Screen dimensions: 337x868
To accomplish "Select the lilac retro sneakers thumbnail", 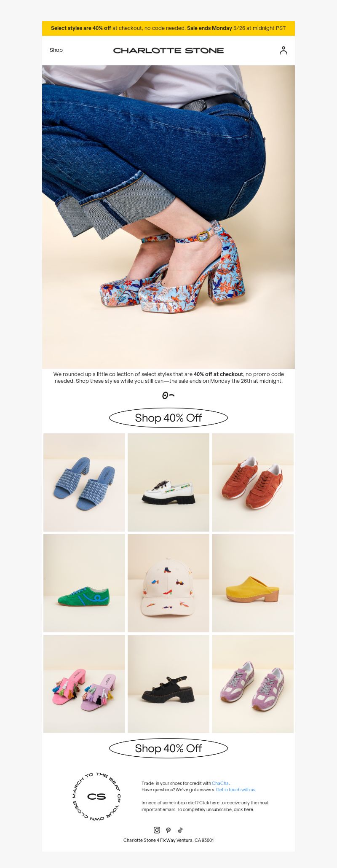I will click(x=253, y=684).
